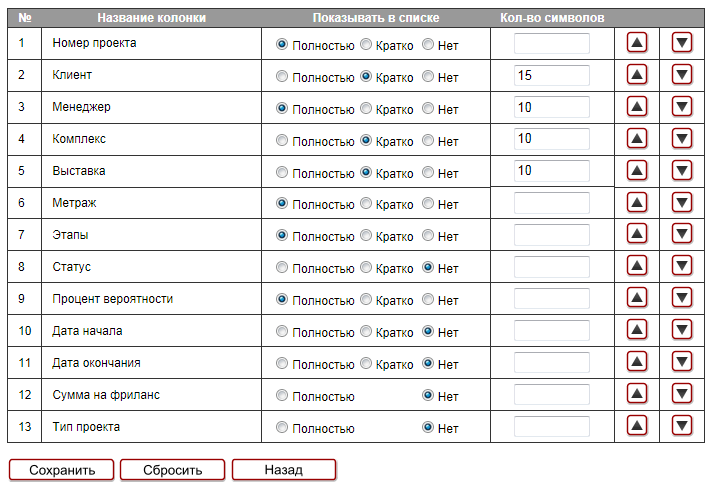Click the Сохранить button

(62, 470)
